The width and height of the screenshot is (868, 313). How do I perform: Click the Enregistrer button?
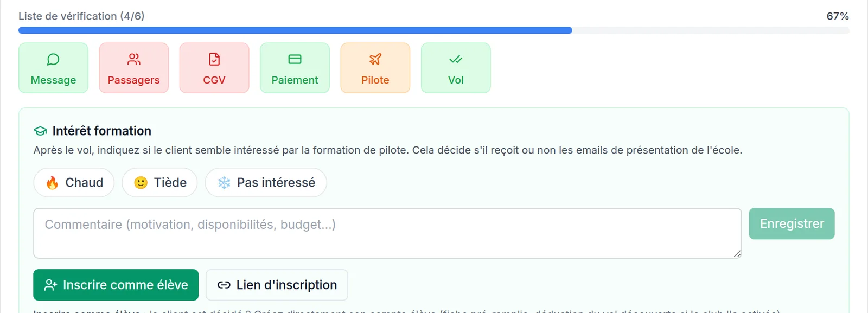792,223
